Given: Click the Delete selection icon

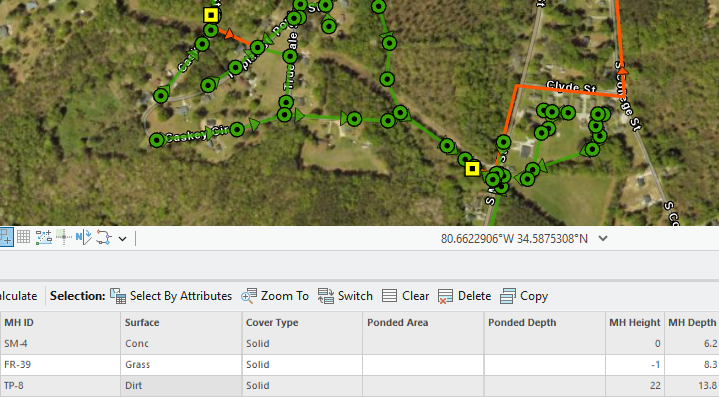Looking at the screenshot, I should click(445, 296).
